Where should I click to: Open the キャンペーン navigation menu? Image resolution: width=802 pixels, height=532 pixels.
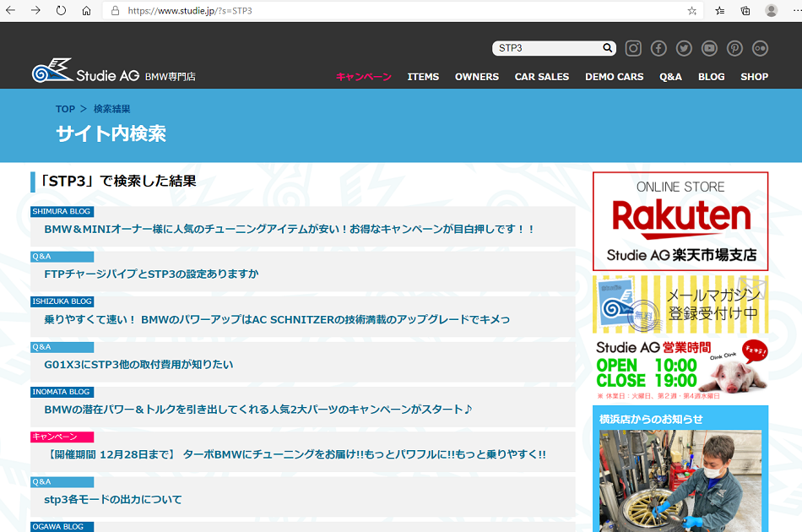[364, 77]
